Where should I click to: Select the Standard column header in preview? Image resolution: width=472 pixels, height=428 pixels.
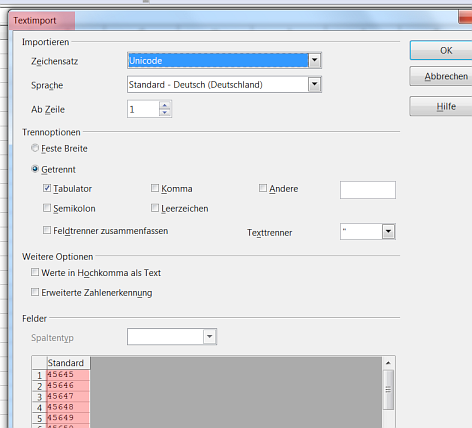(68, 363)
